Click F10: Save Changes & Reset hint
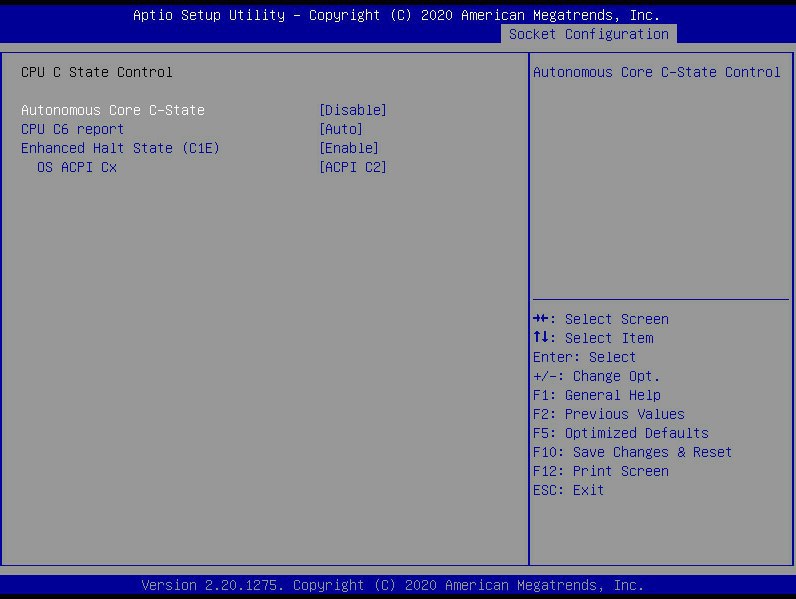Screen dimensions: 796x599 tap(633, 452)
